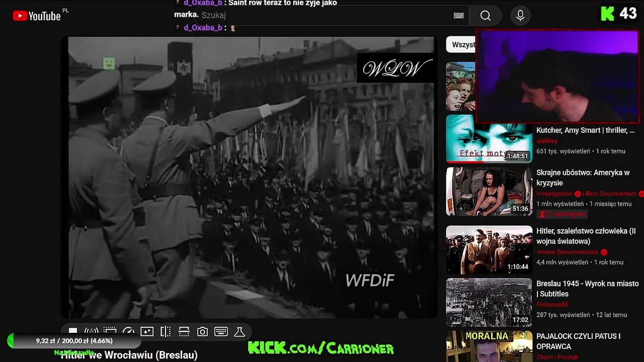Open the YouTube home logo

coord(37,16)
